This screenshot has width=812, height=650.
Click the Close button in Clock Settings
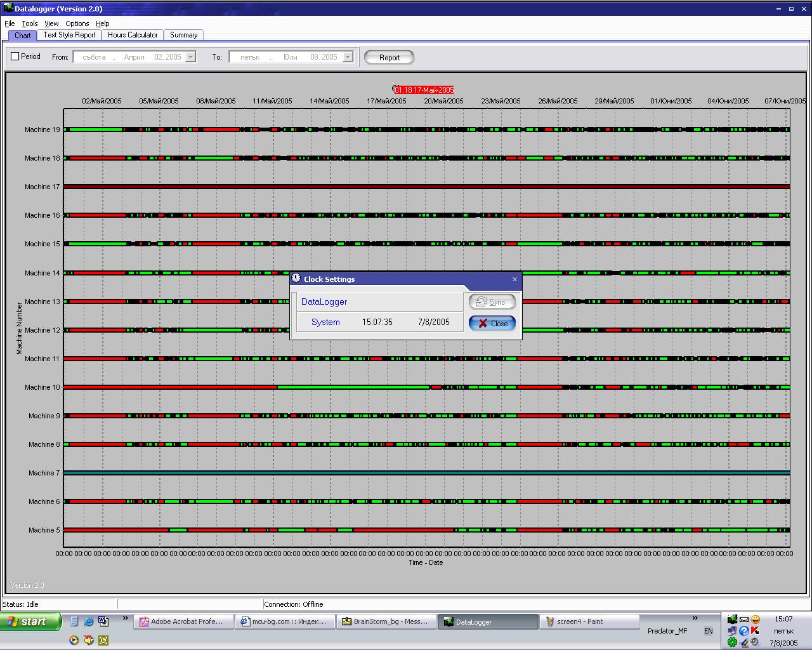(492, 323)
